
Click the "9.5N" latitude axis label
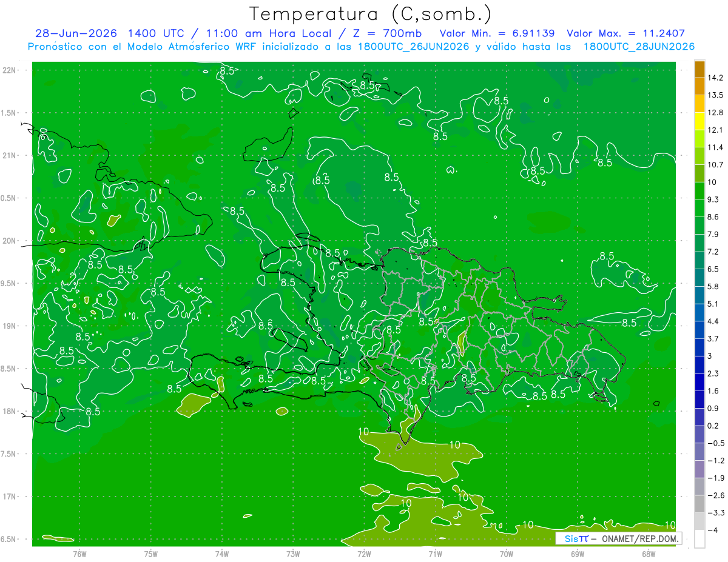(x=9, y=284)
